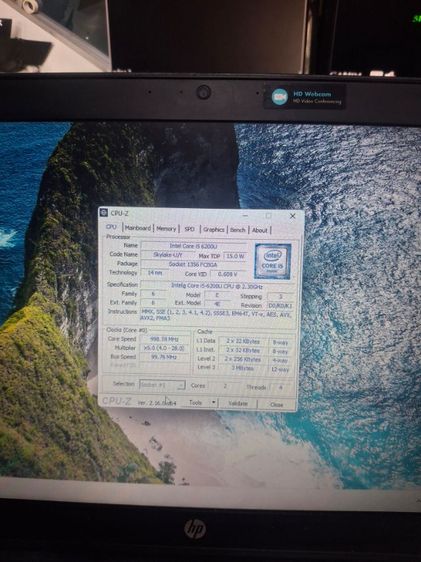The image size is (421, 562).
Task: Click the Technology value 14 nm
Action: (155, 273)
